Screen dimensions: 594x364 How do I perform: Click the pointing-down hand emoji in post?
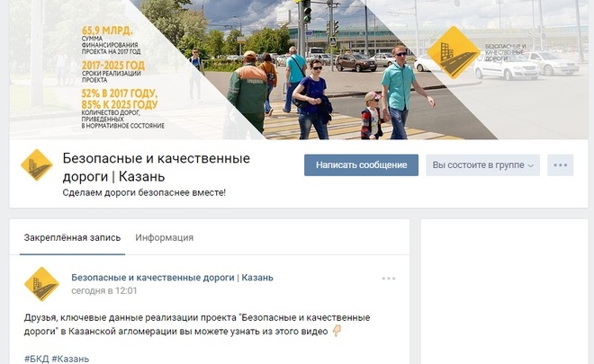(337, 331)
